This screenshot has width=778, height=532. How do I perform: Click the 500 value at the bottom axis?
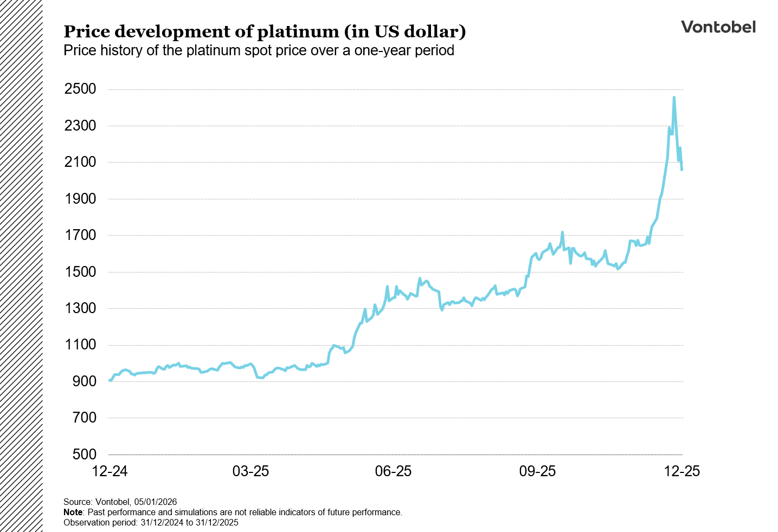pos(84,454)
